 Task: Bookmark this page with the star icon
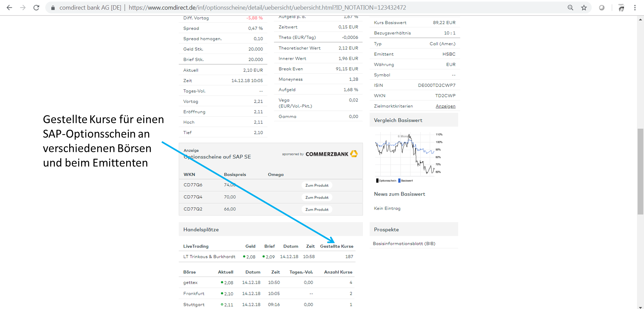coord(584,7)
